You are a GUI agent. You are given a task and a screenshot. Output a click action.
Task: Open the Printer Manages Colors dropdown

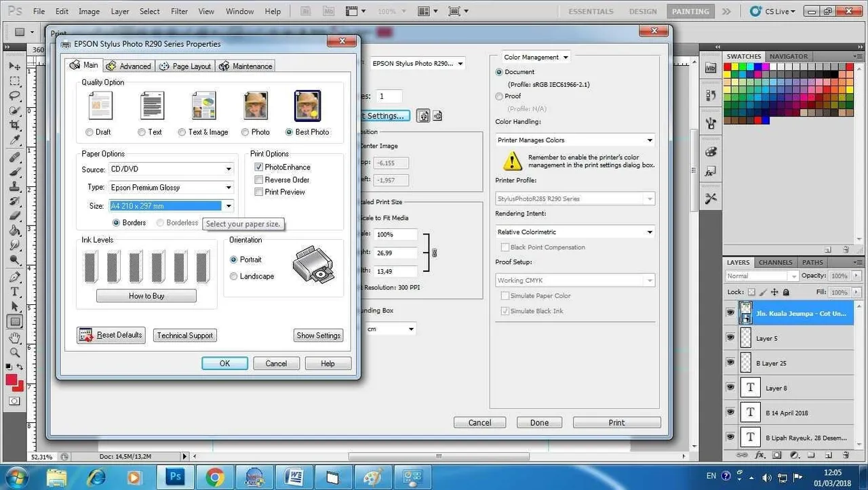tap(575, 140)
